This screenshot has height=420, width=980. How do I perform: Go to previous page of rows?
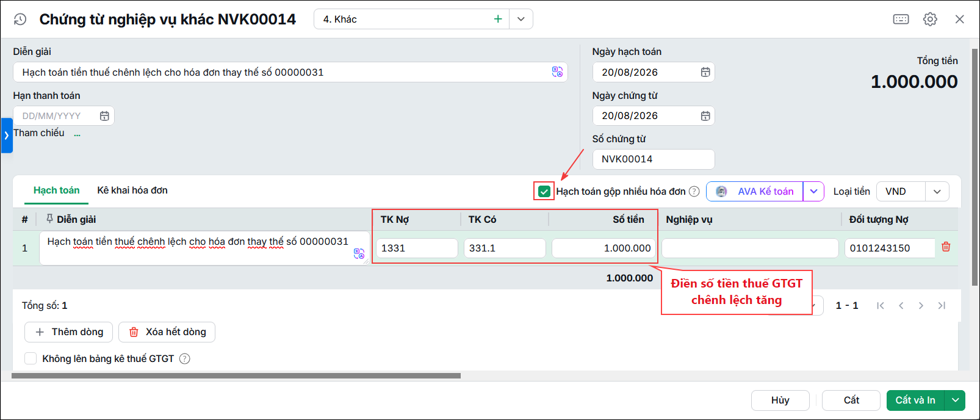(x=901, y=306)
